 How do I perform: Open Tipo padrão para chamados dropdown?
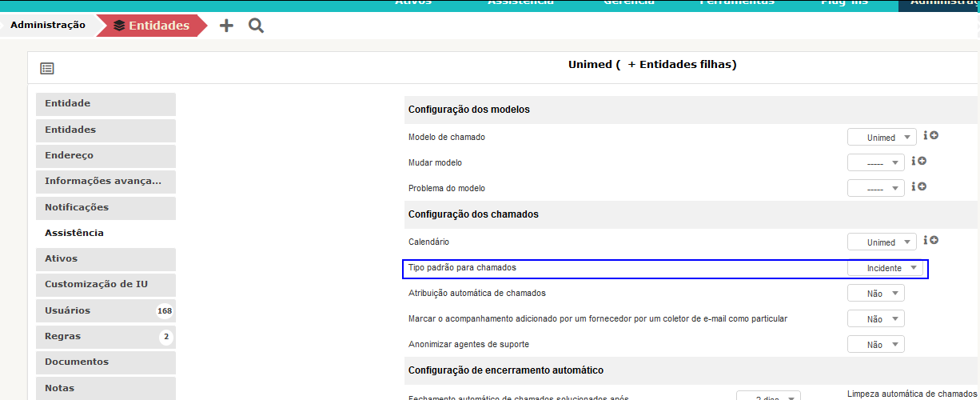885,268
